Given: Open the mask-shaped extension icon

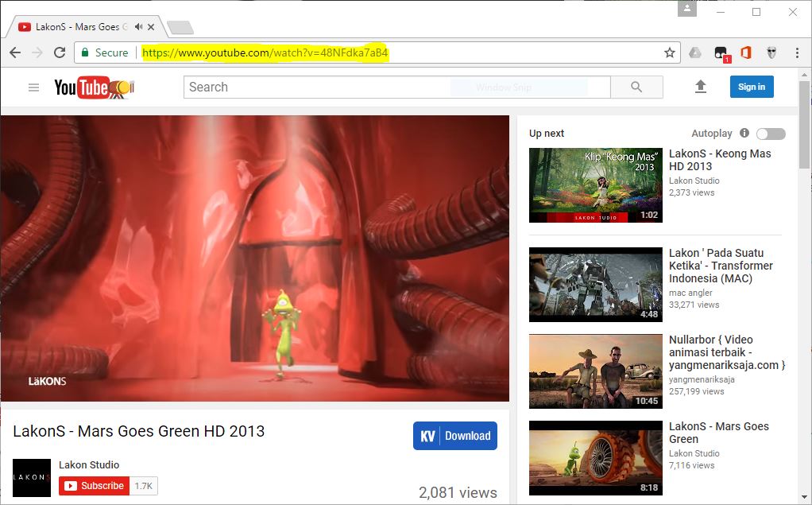Looking at the screenshot, I should (x=771, y=52).
